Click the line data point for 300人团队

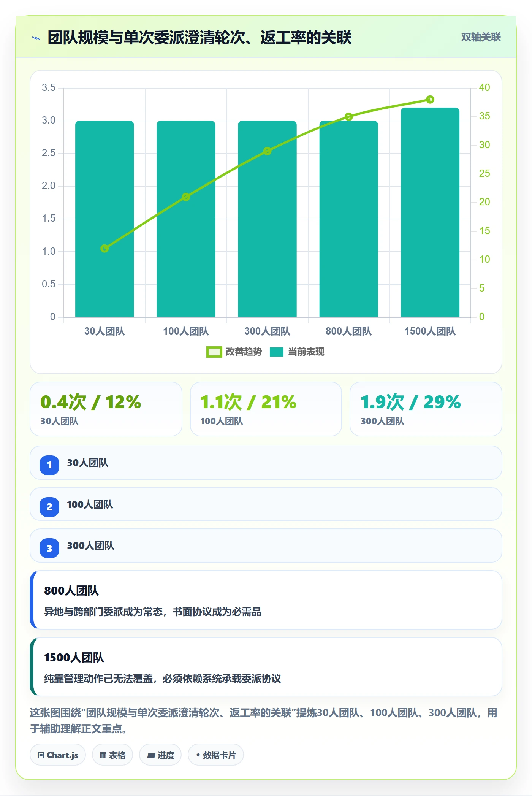267,151
